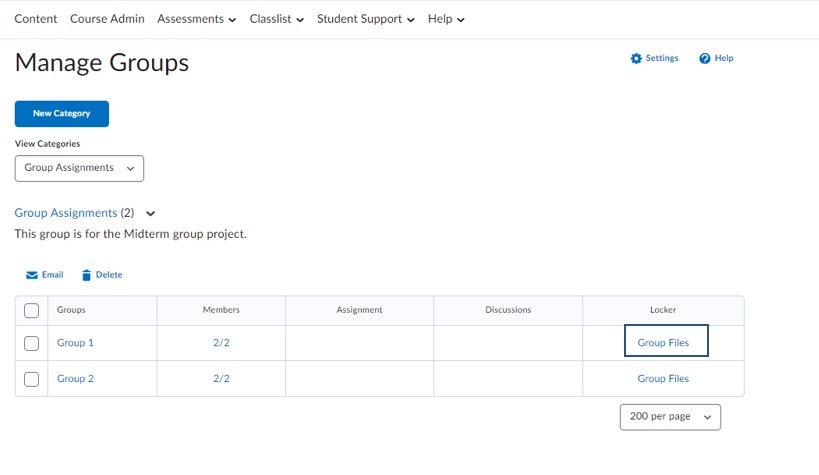
Task: Open Group Files for Group 1
Action: click(x=663, y=343)
